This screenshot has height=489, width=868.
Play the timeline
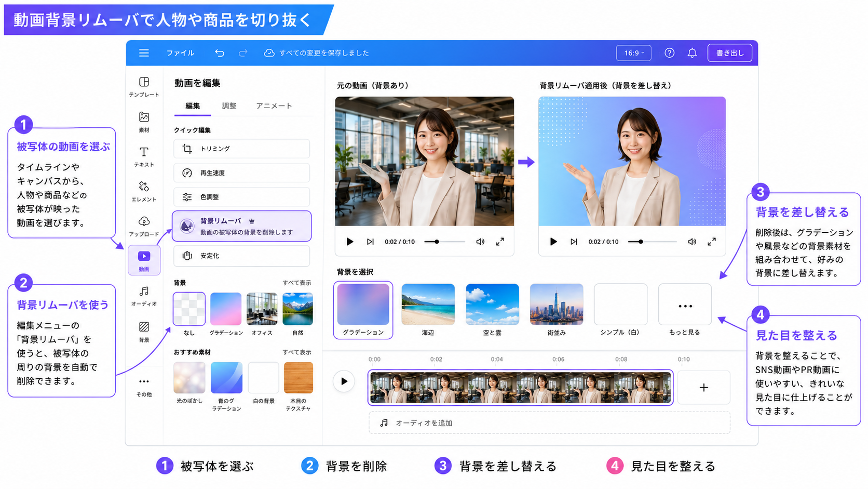tap(344, 381)
